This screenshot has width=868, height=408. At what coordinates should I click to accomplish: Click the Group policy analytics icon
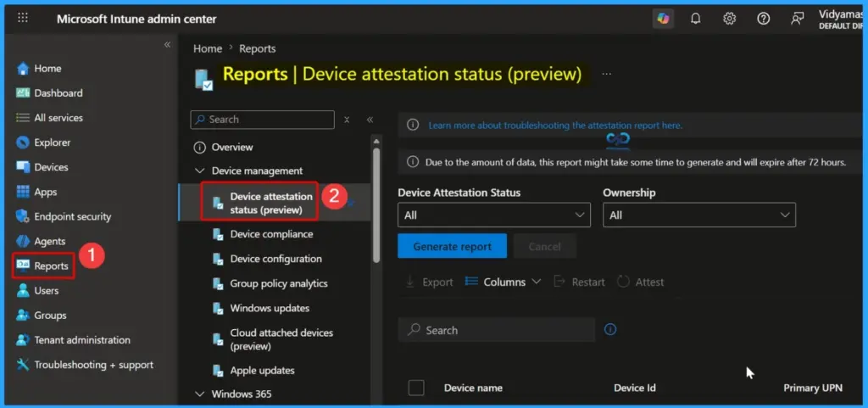point(218,283)
